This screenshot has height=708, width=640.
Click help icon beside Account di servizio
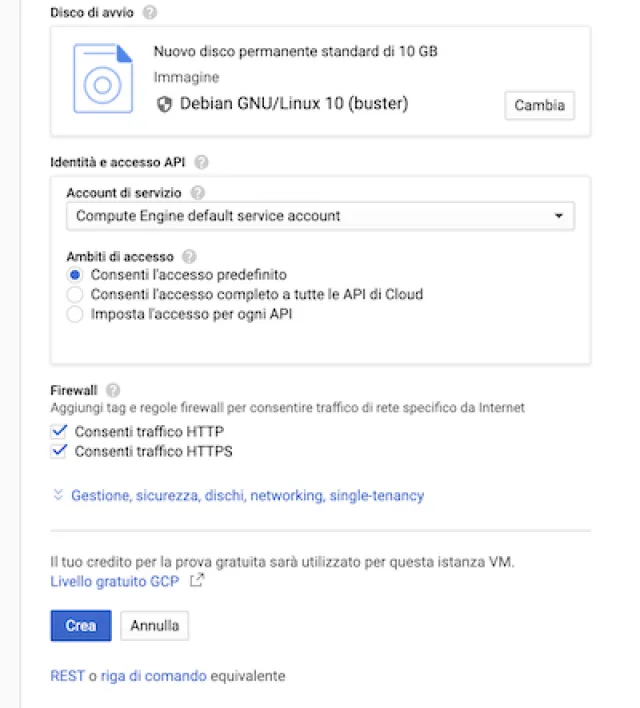197,192
